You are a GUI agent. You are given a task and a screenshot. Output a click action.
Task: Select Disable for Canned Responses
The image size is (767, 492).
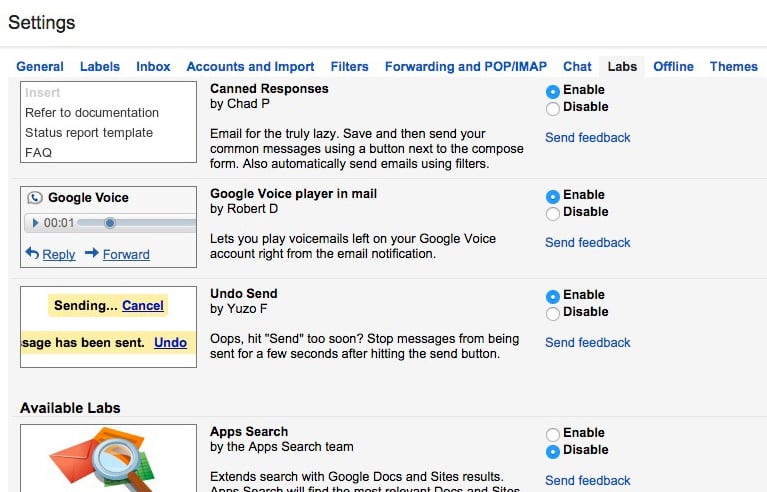point(553,109)
